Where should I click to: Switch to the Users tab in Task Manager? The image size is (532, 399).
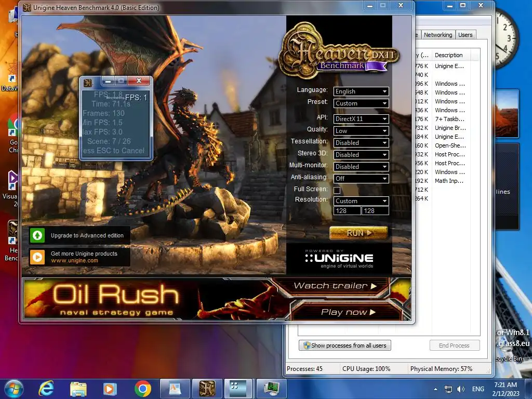(465, 35)
